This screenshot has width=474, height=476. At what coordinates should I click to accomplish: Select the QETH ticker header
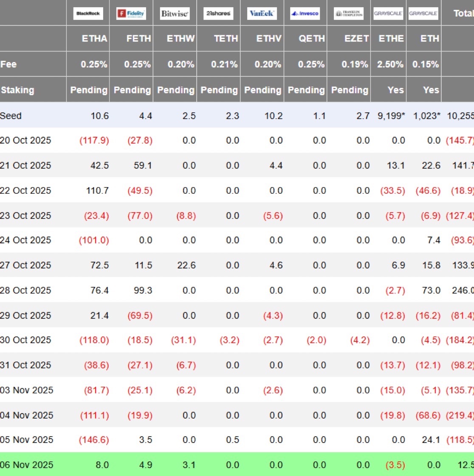click(312, 39)
